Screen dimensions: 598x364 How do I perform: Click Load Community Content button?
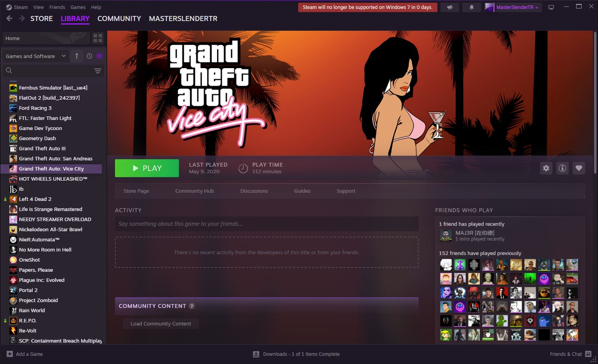click(x=161, y=324)
